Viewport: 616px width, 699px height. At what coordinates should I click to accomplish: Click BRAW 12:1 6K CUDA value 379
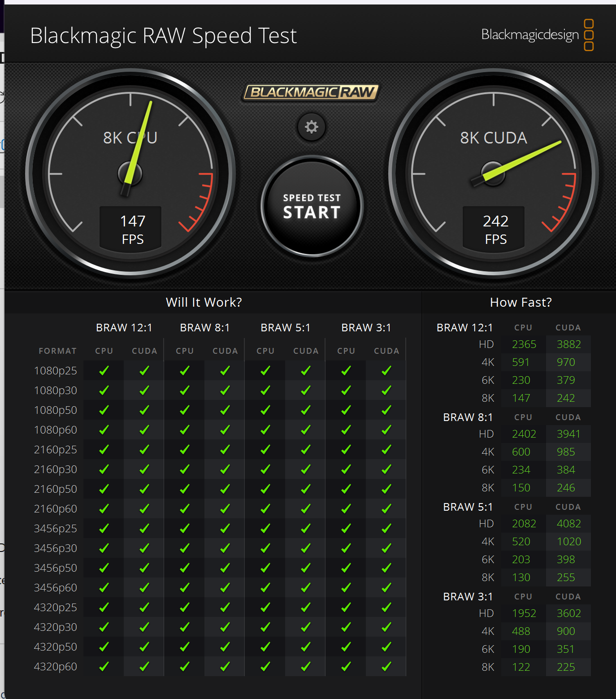pyautogui.click(x=566, y=380)
